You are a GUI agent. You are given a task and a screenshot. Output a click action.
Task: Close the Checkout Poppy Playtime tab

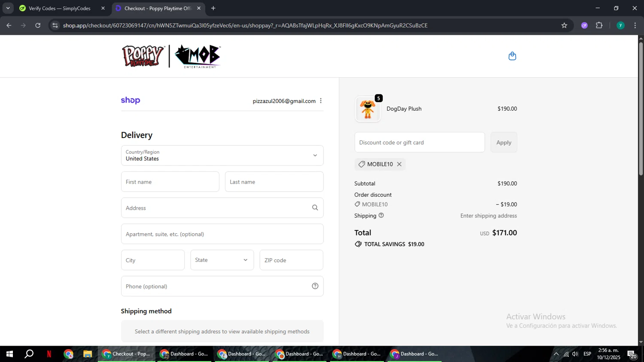point(199,8)
